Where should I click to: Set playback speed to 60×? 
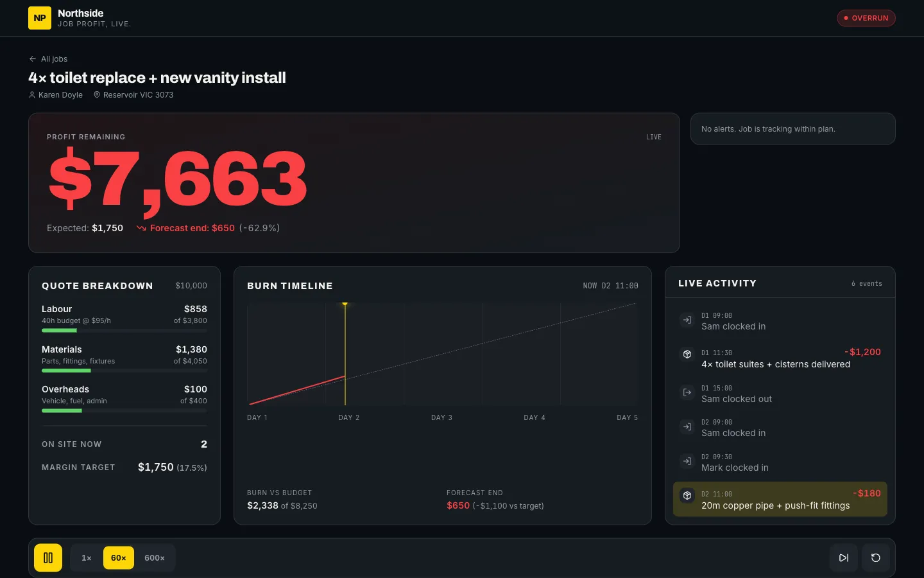pyautogui.click(x=119, y=557)
